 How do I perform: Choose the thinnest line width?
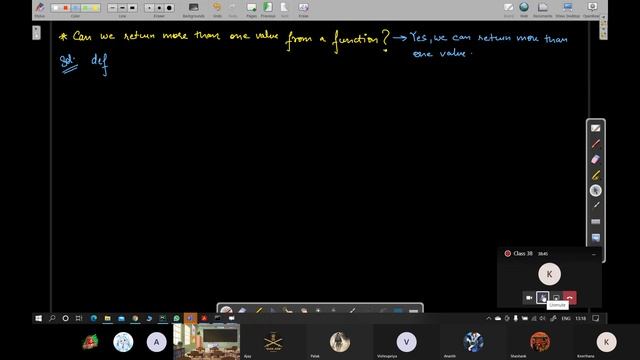(x=113, y=8)
